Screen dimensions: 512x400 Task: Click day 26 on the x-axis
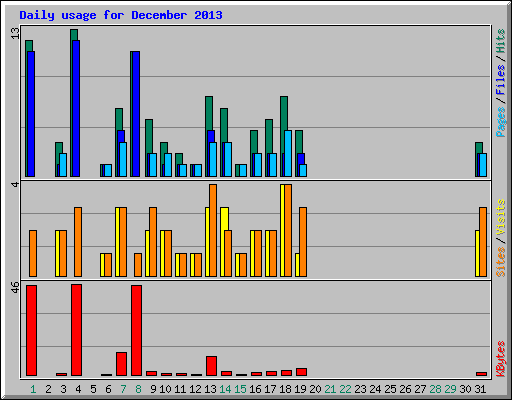click(405, 389)
